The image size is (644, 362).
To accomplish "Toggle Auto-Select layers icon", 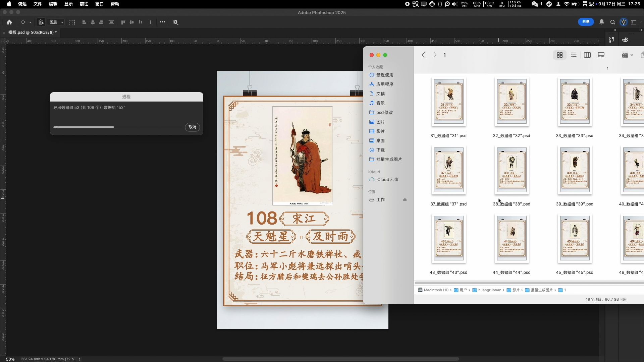I will [x=41, y=22].
